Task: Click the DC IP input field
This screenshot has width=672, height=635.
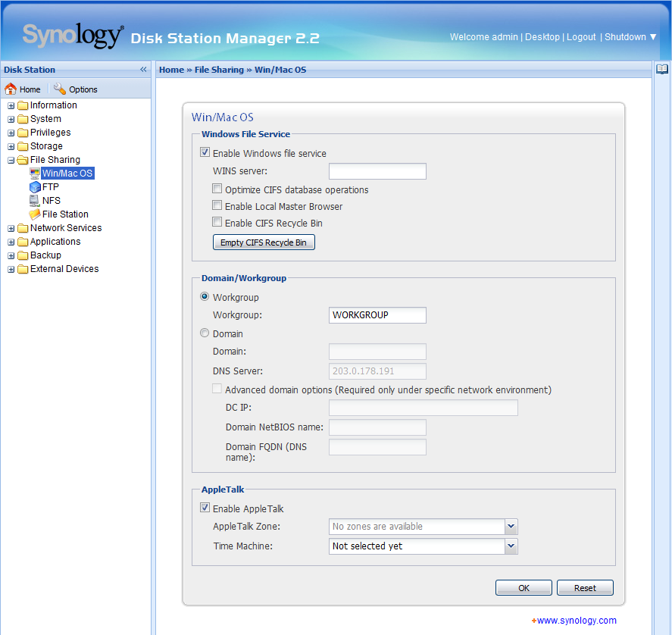Action: (423, 408)
